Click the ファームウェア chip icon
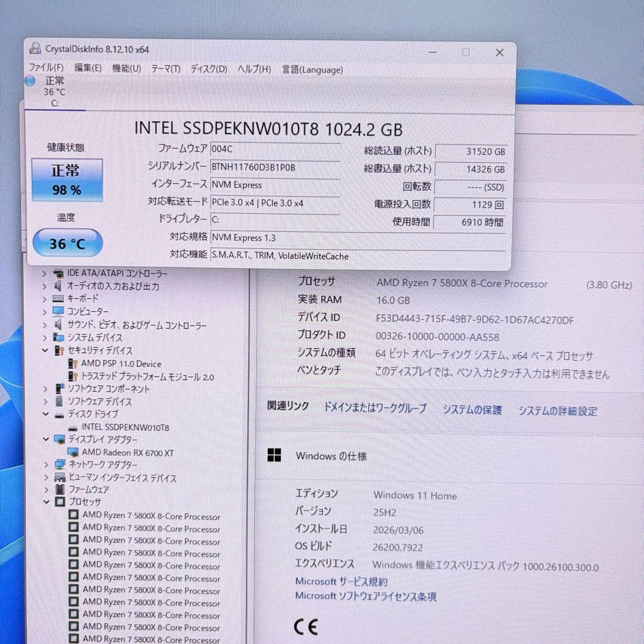 click(60, 489)
